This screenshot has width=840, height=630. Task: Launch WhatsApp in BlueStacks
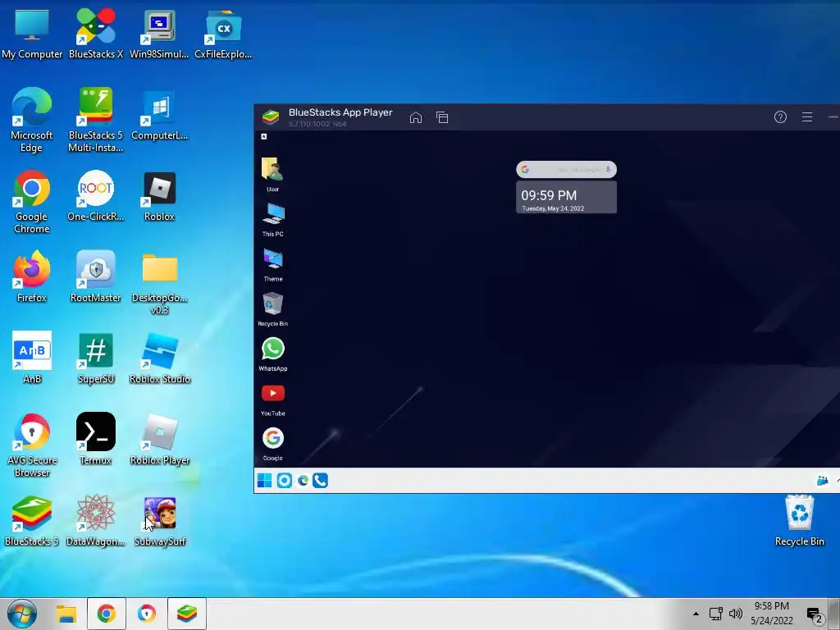tap(272, 354)
